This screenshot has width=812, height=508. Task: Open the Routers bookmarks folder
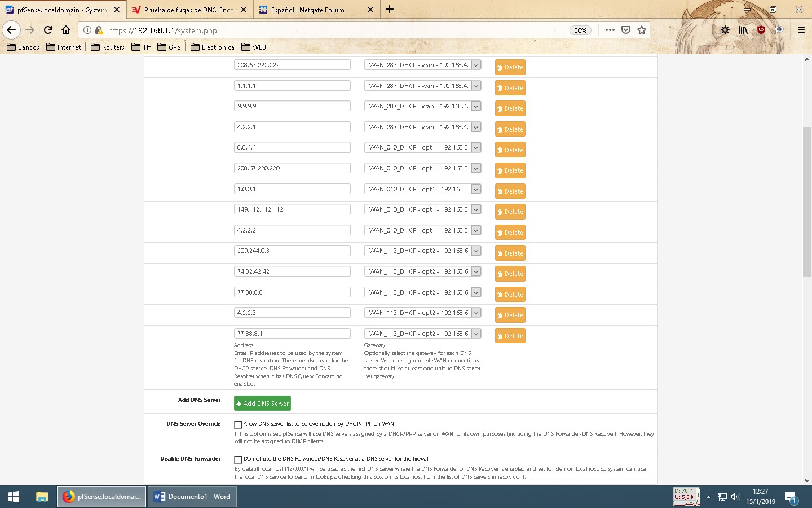point(108,47)
